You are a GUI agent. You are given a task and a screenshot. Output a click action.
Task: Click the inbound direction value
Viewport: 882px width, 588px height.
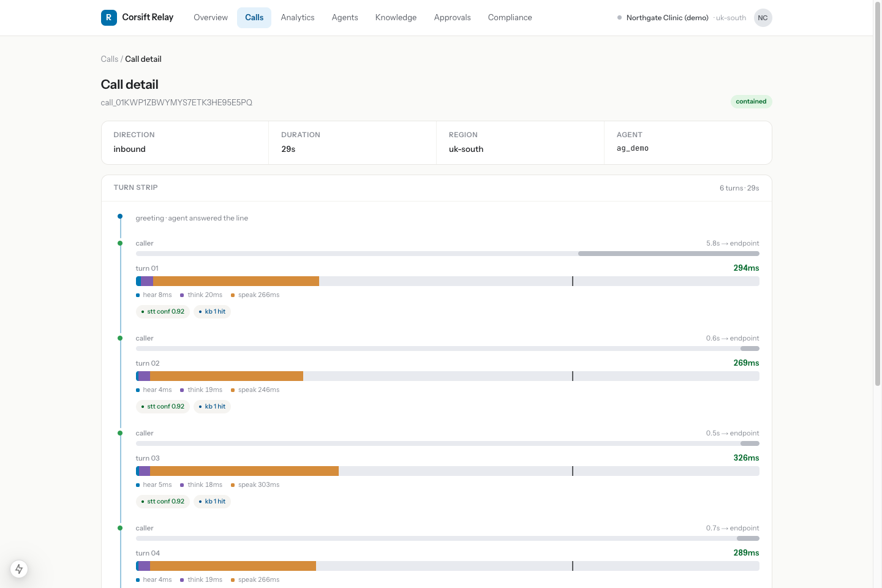pyautogui.click(x=130, y=149)
